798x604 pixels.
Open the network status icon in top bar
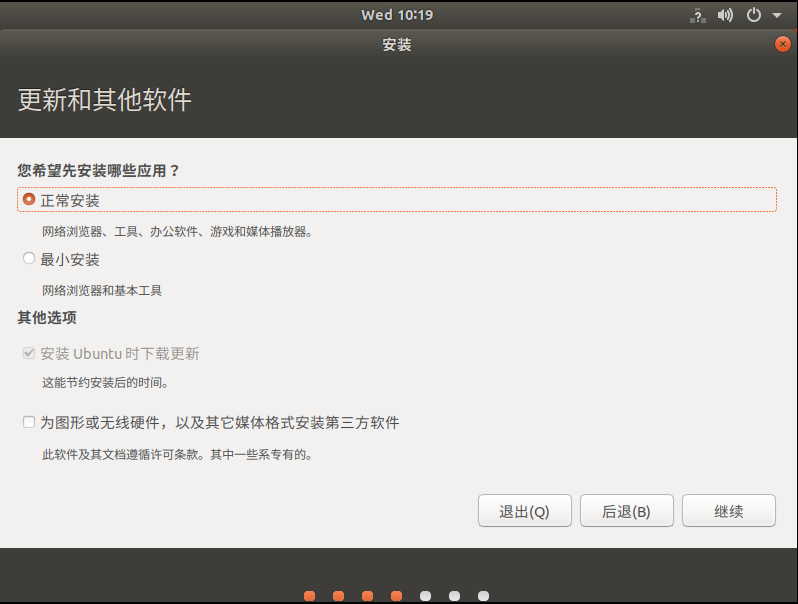(698, 15)
